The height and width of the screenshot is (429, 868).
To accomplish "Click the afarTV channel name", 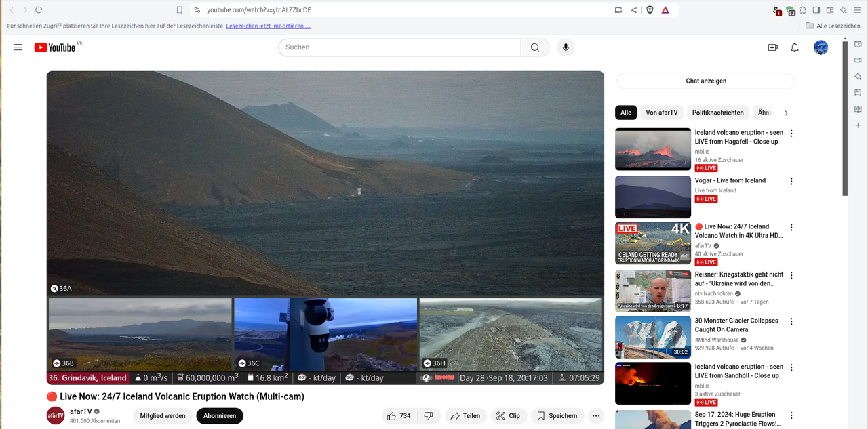I will (x=81, y=411).
